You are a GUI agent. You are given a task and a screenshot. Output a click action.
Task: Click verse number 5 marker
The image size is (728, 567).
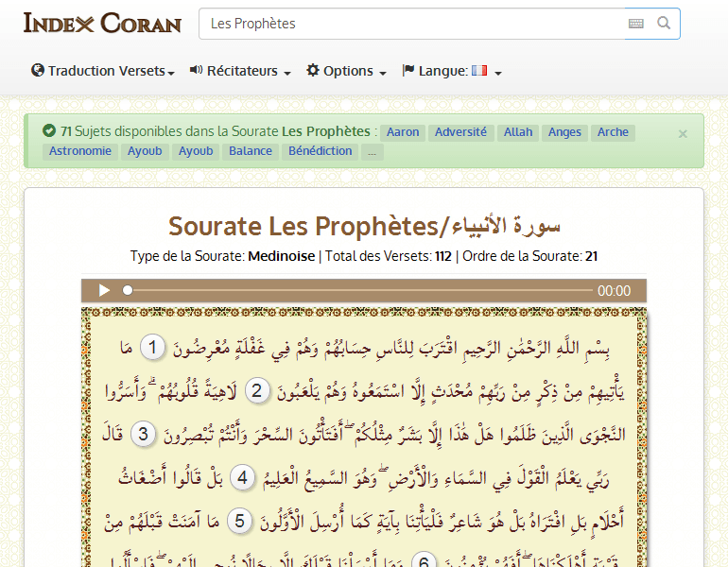[x=240, y=522]
